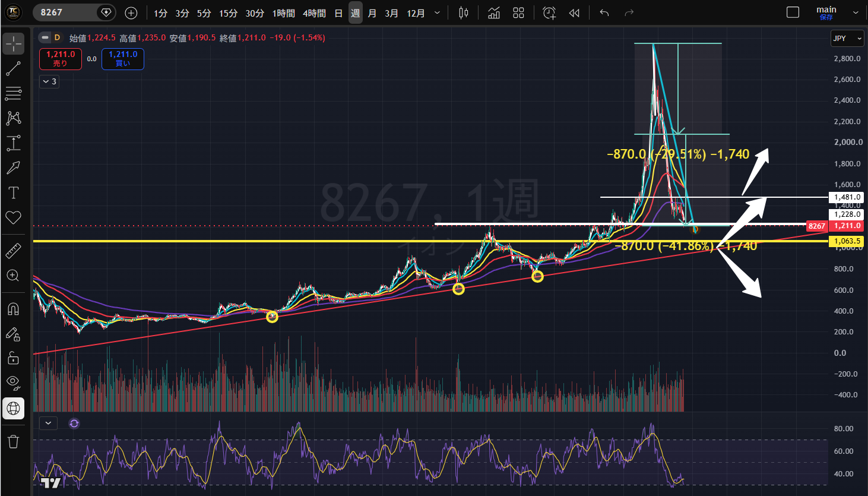Click the refresh icon in RSI pane

(x=74, y=424)
